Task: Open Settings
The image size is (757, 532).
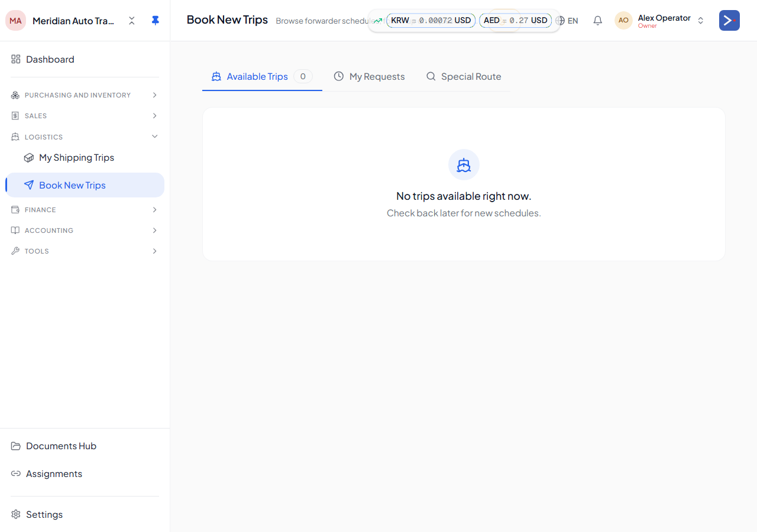Action: tap(85, 514)
